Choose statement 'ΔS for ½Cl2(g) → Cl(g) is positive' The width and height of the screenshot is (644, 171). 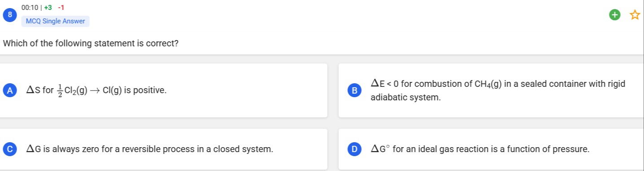[96, 90]
